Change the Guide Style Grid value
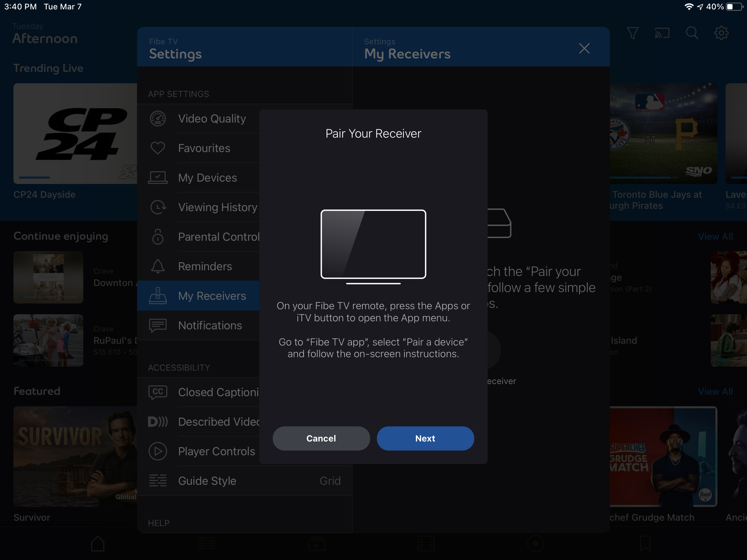The height and width of the screenshot is (560, 747). coord(330,481)
